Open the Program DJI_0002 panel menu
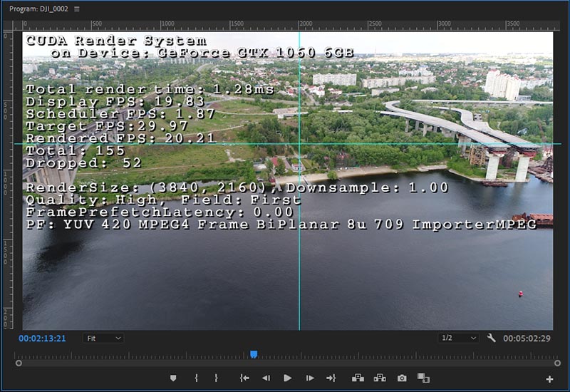 (77, 9)
